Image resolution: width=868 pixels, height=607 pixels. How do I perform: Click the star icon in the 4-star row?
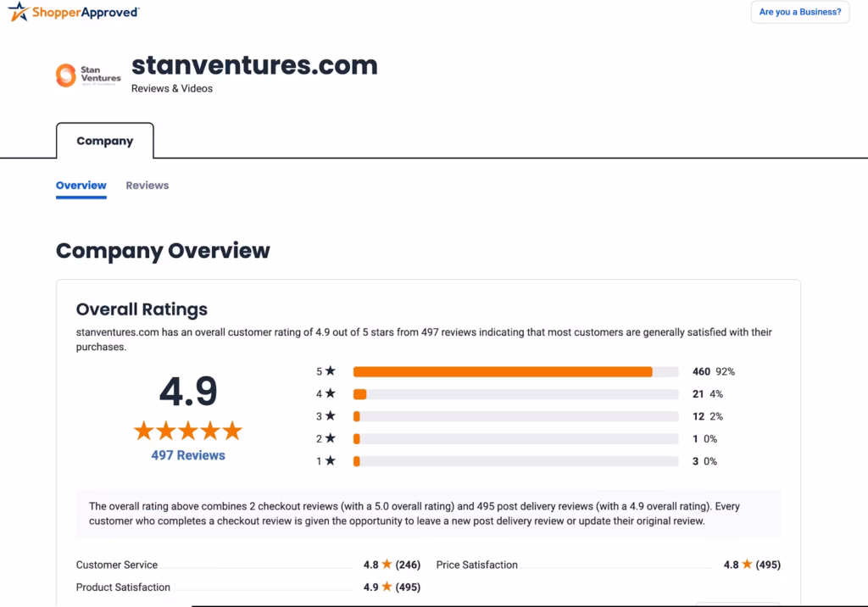(x=330, y=394)
